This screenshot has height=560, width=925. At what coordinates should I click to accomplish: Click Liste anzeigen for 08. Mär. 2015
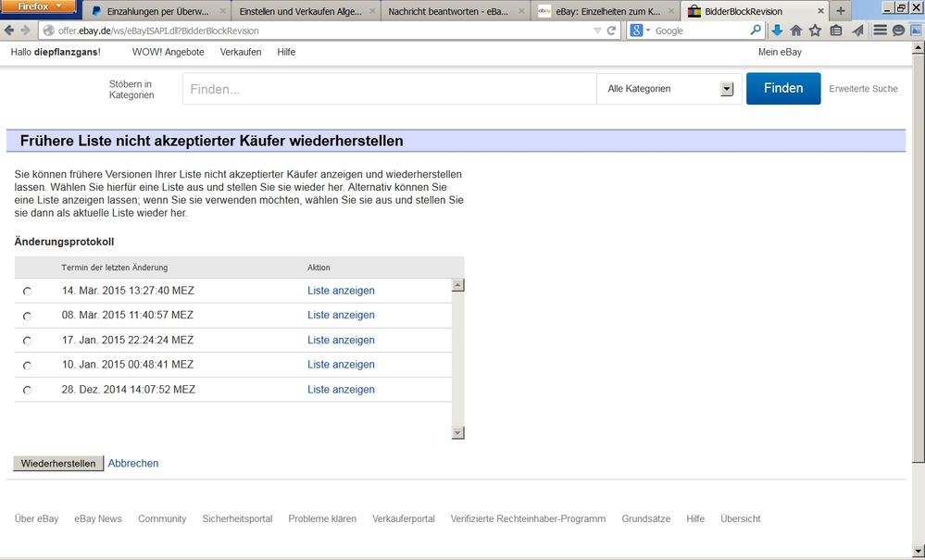[x=341, y=316]
